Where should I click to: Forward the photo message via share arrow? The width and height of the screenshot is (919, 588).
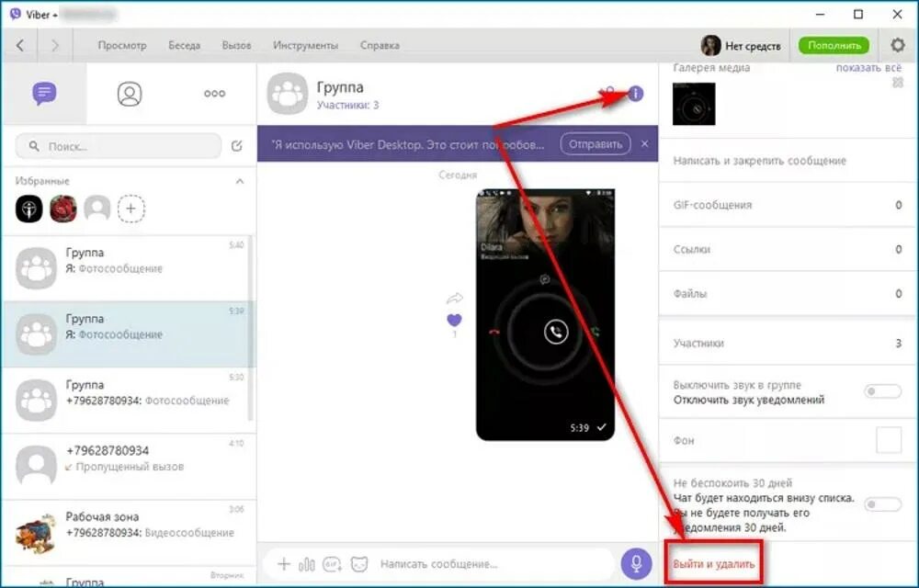click(x=454, y=299)
